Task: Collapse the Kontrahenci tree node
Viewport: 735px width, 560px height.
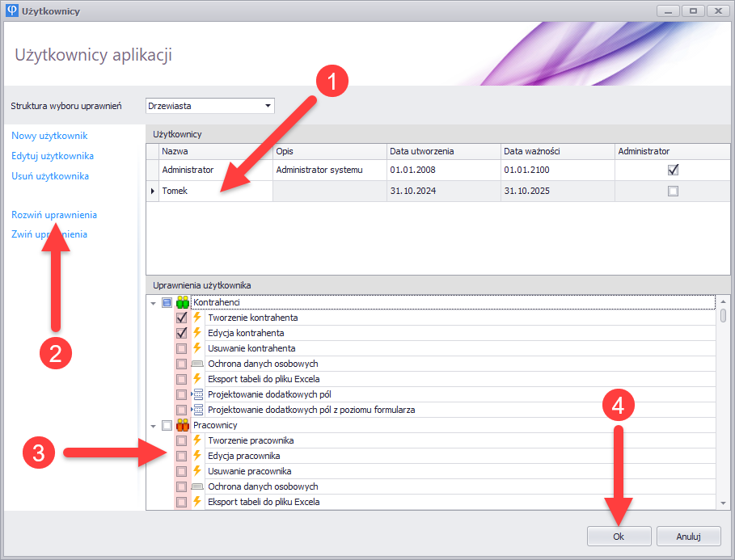Action: [x=154, y=303]
